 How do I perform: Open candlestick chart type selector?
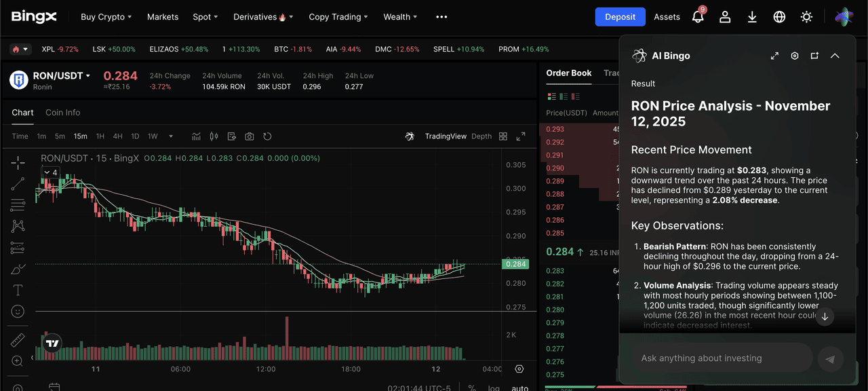(214, 136)
